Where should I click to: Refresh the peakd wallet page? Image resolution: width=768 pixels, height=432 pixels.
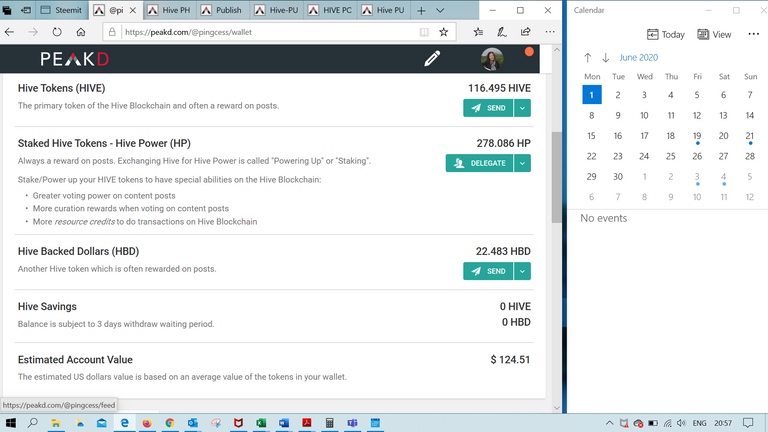(x=57, y=32)
